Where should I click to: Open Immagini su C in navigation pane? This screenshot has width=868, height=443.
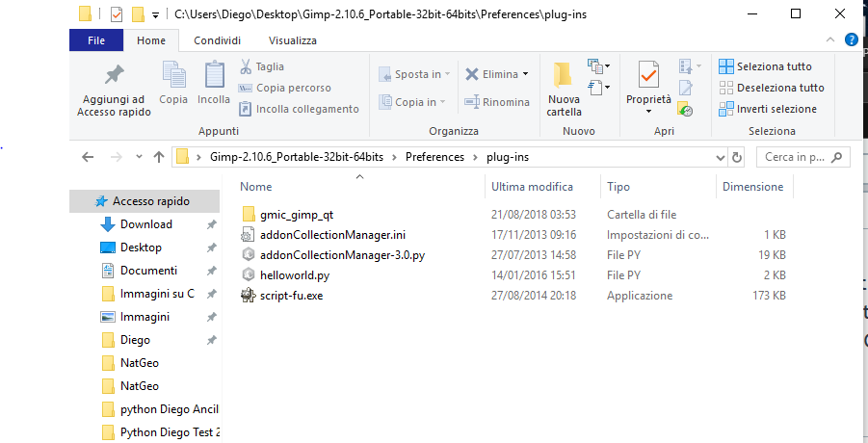tap(157, 294)
